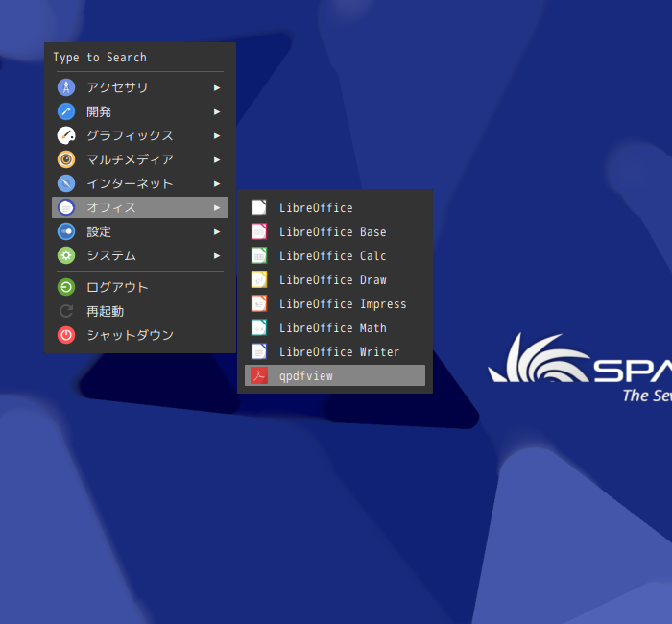This screenshot has width=672, height=624.
Task: Open the アクセサリ menu entry
Action: (140, 87)
